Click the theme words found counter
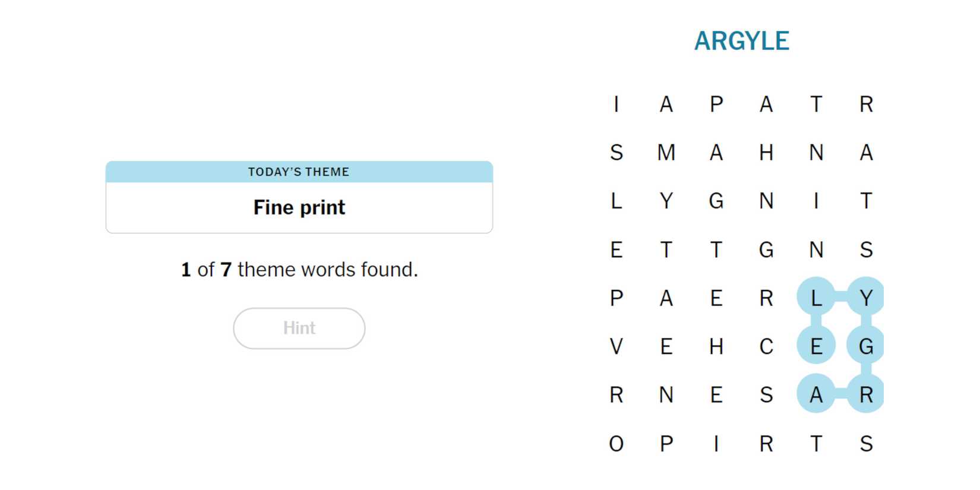This screenshot has height=490, width=980. tap(299, 270)
